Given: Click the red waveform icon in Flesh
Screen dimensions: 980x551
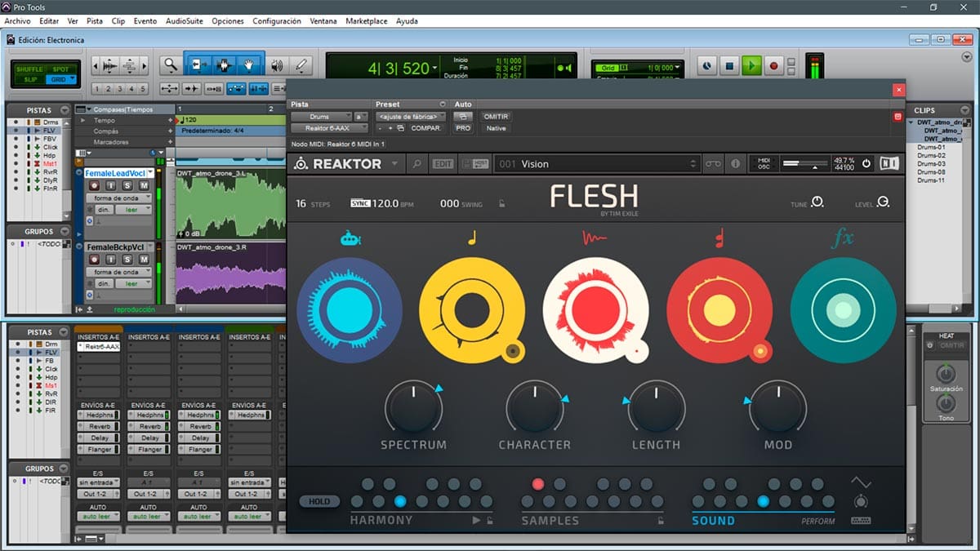Looking at the screenshot, I should click(595, 238).
